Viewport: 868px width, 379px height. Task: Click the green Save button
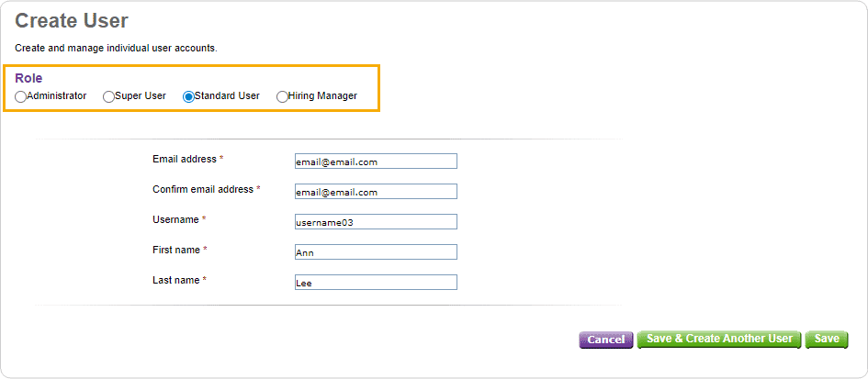pos(827,340)
